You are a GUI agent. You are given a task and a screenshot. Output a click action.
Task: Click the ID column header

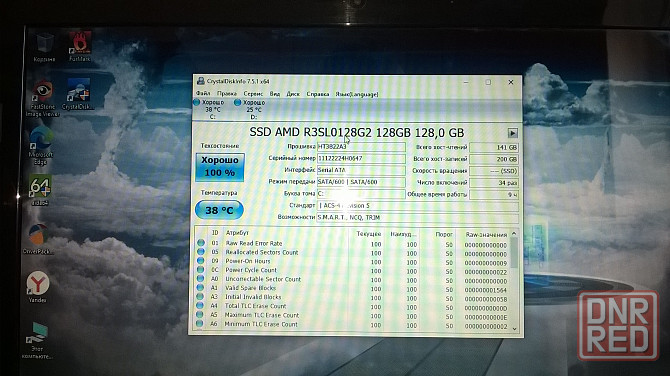pyautogui.click(x=215, y=233)
